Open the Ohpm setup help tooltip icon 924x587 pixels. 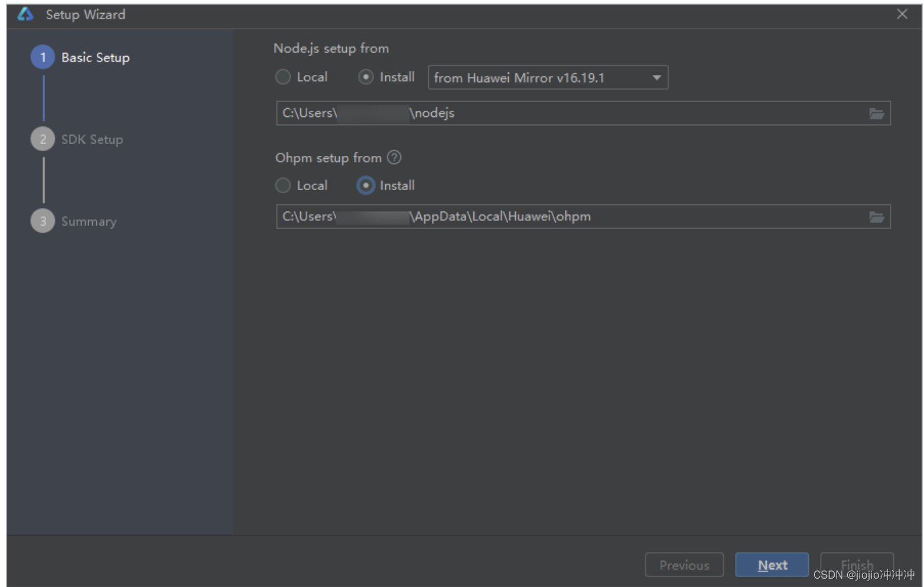394,158
